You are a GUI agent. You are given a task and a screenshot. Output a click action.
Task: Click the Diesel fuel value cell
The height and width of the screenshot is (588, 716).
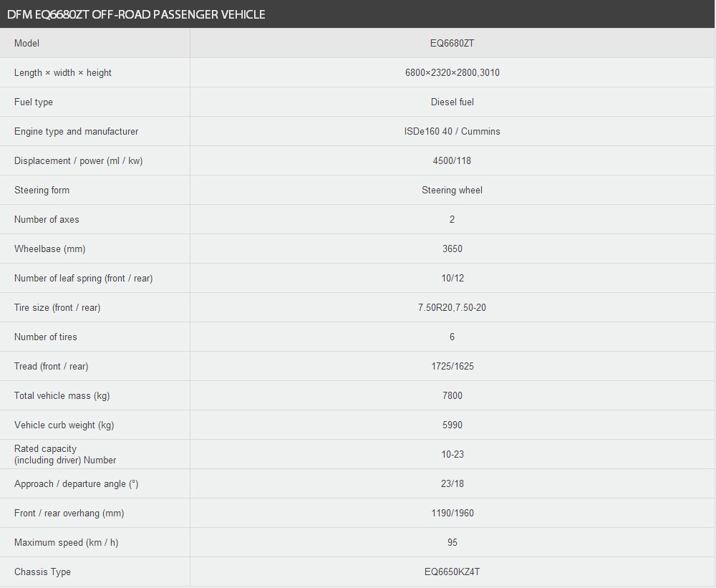coord(452,102)
